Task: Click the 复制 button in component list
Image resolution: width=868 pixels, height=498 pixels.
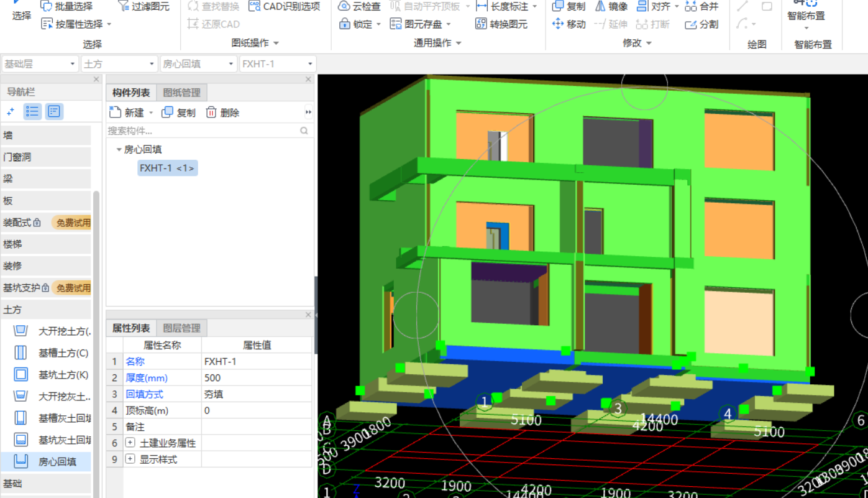Action: [178, 113]
